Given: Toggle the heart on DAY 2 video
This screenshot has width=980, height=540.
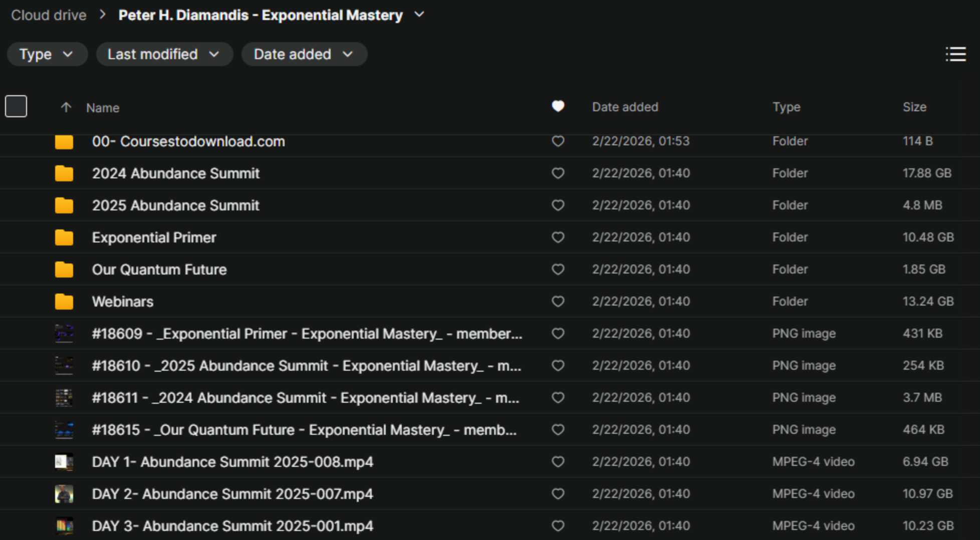Looking at the screenshot, I should (x=558, y=493).
